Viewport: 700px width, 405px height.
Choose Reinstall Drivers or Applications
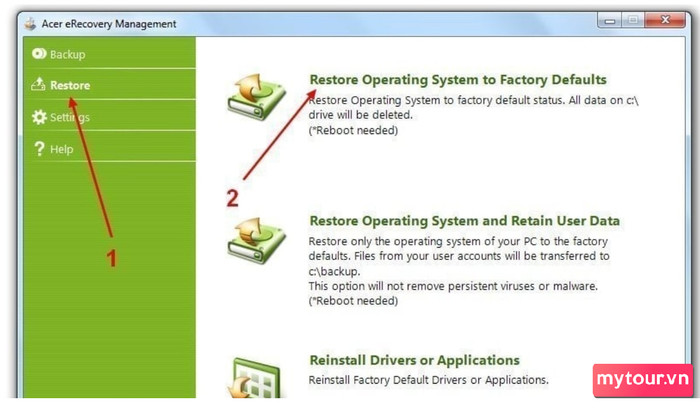[414, 360]
